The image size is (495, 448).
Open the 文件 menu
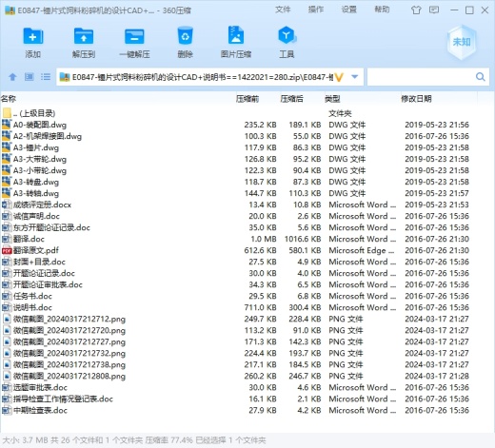[283, 10]
